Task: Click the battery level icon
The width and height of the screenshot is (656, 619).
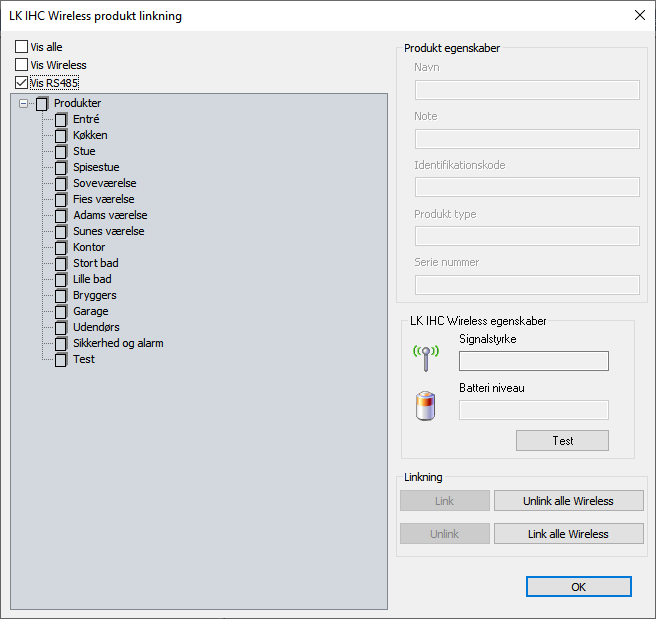Action: 425,406
